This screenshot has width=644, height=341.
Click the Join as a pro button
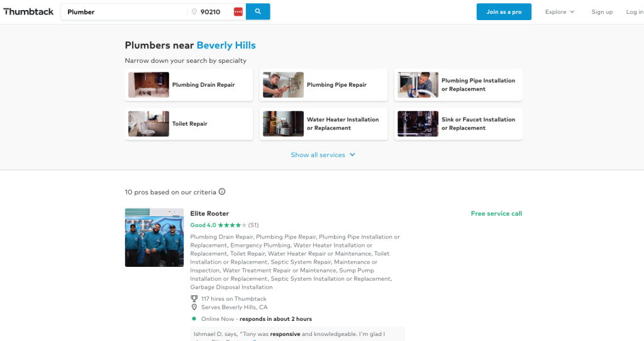504,12
